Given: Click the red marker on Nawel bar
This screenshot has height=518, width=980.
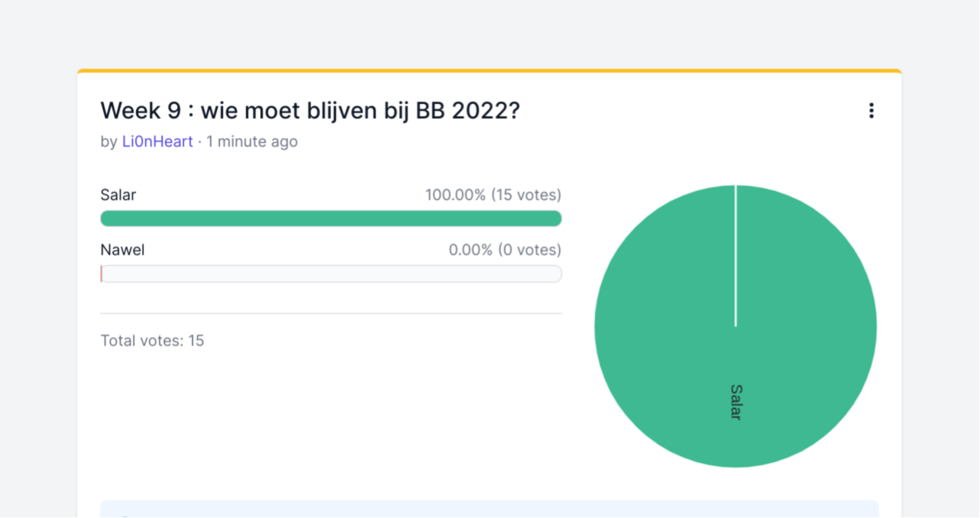Looking at the screenshot, I should [x=101, y=274].
